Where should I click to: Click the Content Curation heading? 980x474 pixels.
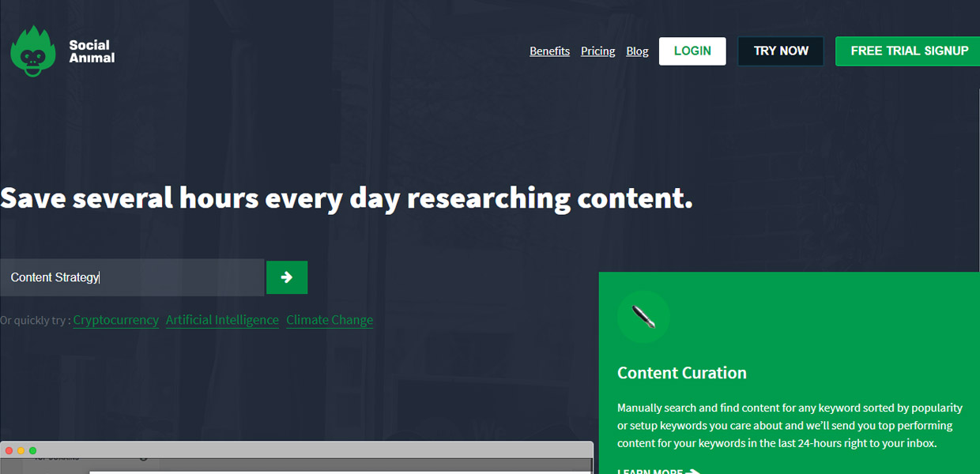(x=681, y=373)
